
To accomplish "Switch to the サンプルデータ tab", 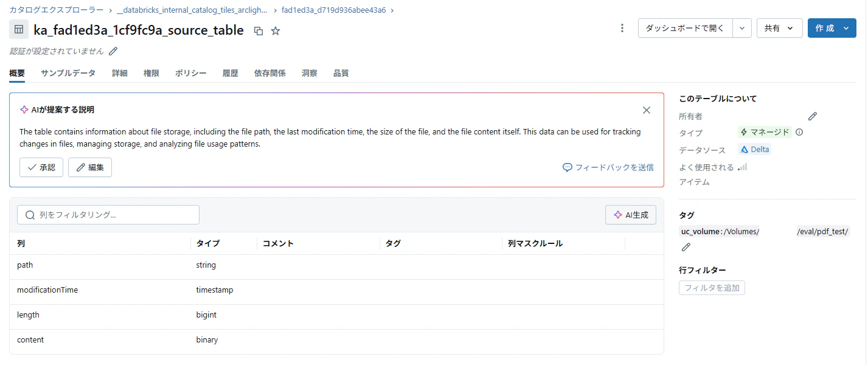I will (68, 73).
